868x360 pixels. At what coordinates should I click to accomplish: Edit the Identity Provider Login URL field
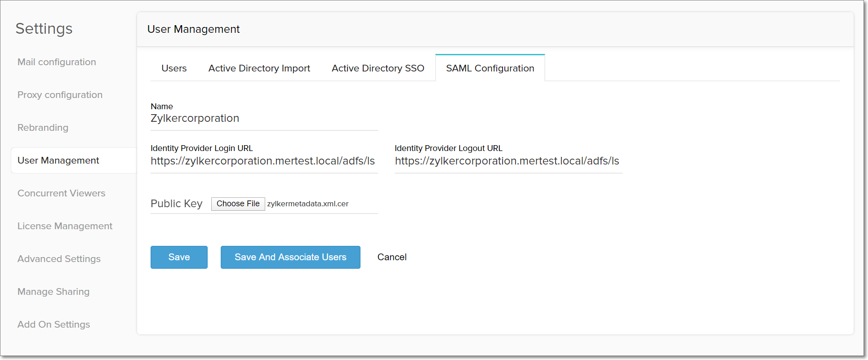point(263,161)
